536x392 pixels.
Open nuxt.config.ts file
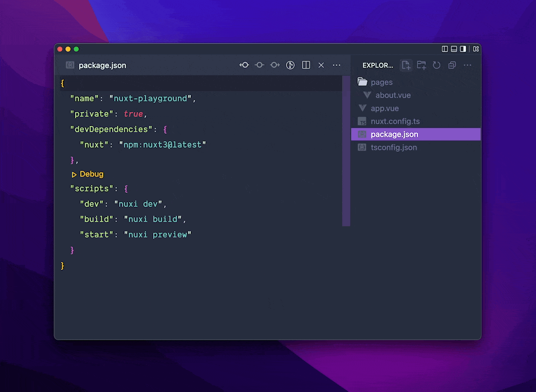coord(416,121)
